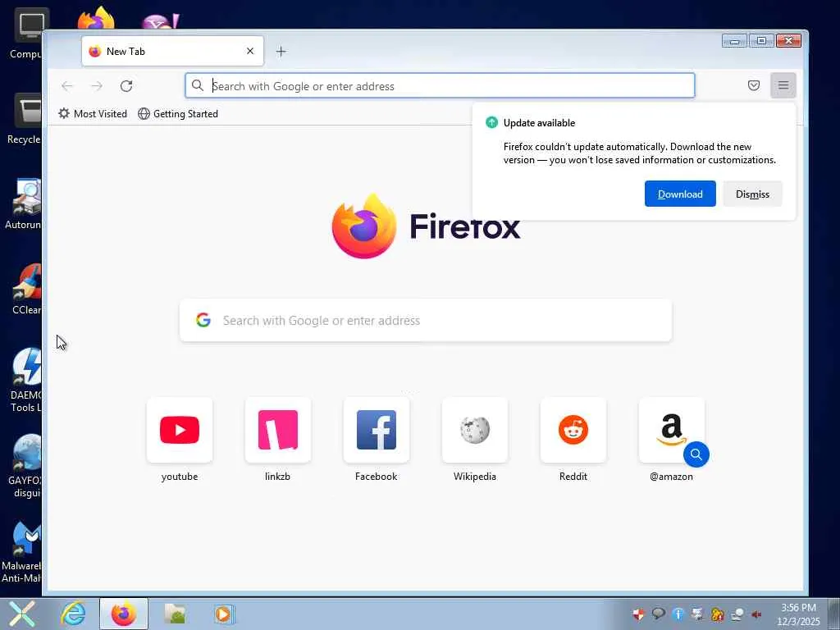Open the linkzb top site tile
The height and width of the screenshot is (630, 840).
pos(277,430)
